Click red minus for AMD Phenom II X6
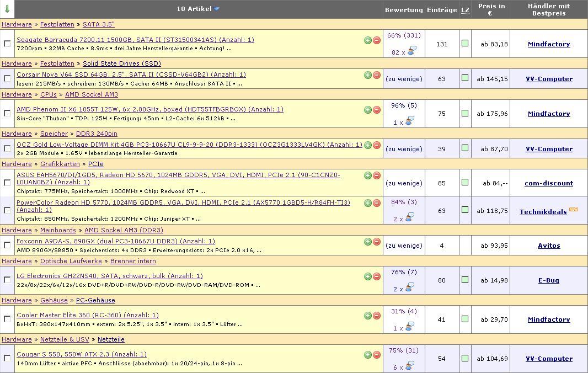This screenshot has width=588, height=373. 377,110
